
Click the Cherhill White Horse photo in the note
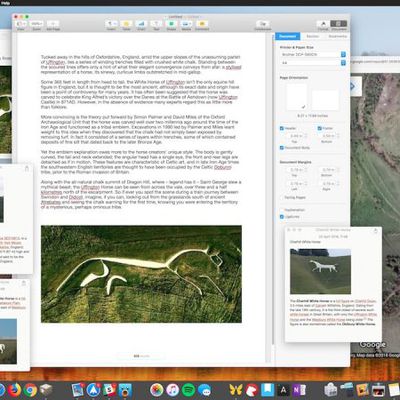click(320, 271)
